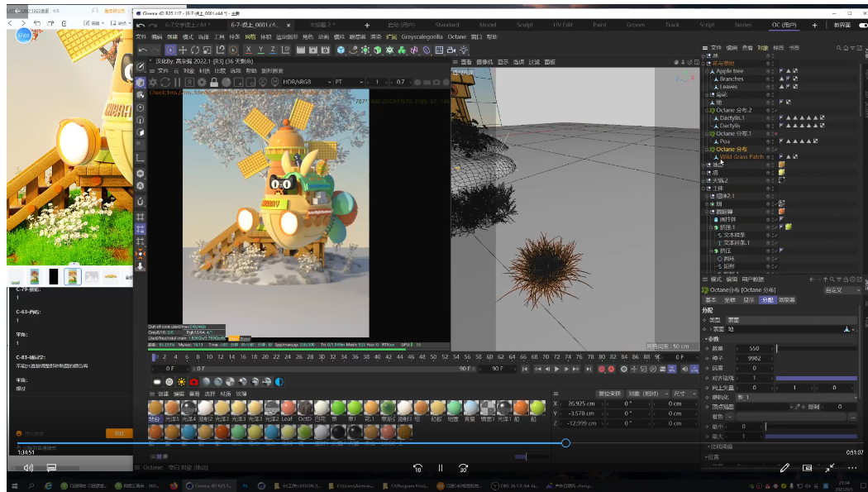
Task: Click the Photoshop icon in Windows taskbar
Action: tap(244, 485)
